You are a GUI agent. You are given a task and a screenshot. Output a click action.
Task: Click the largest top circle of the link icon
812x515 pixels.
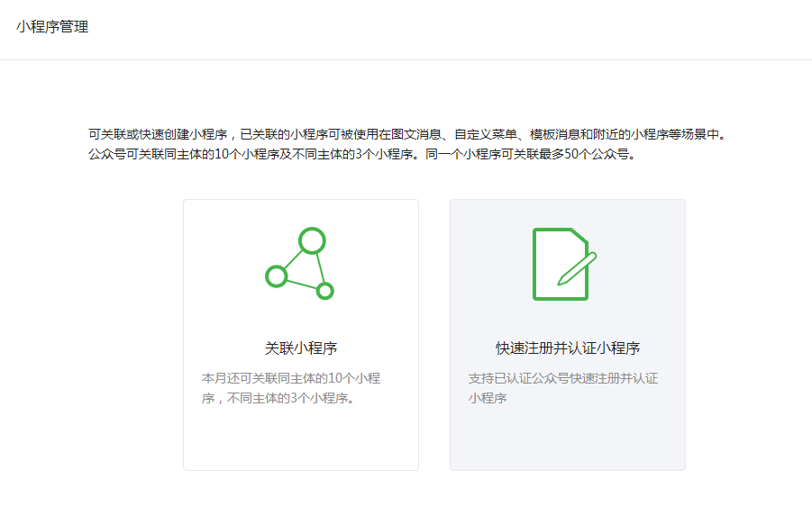click(312, 240)
